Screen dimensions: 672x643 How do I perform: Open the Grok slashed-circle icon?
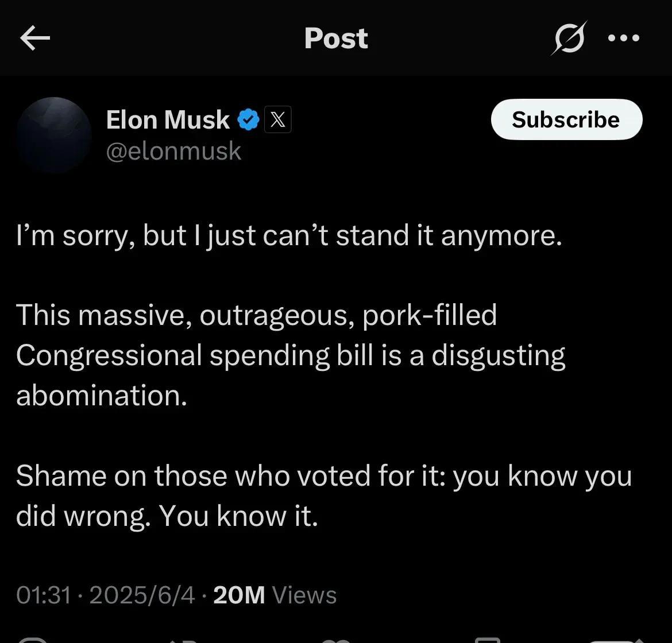coord(569,38)
